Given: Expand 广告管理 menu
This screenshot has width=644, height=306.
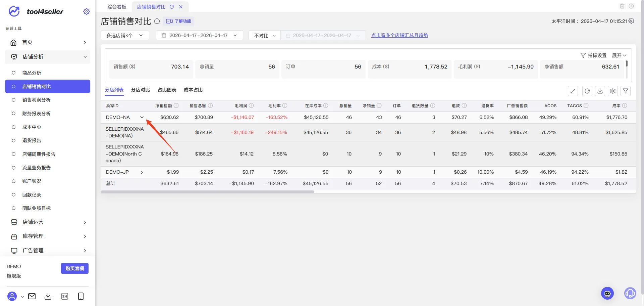Looking at the screenshot, I should click(48, 251).
